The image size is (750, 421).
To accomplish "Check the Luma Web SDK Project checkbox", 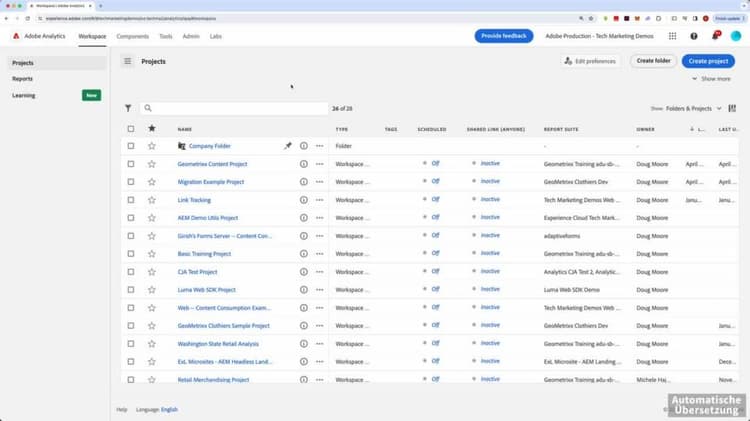I will pos(131,290).
